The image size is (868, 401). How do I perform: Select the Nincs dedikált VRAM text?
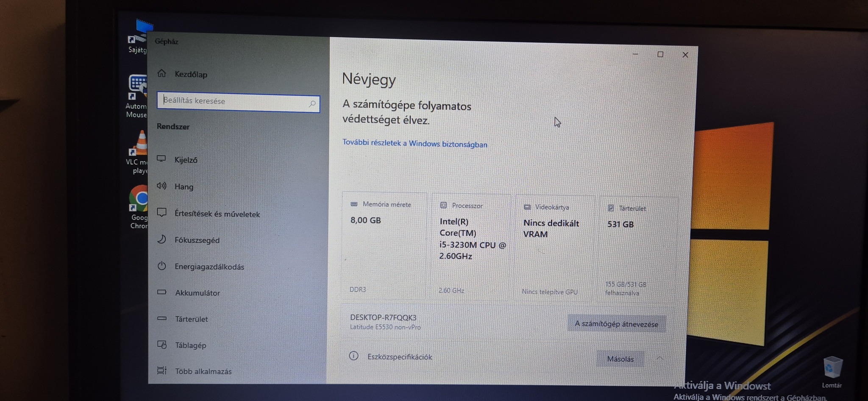pyautogui.click(x=551, y=228)
